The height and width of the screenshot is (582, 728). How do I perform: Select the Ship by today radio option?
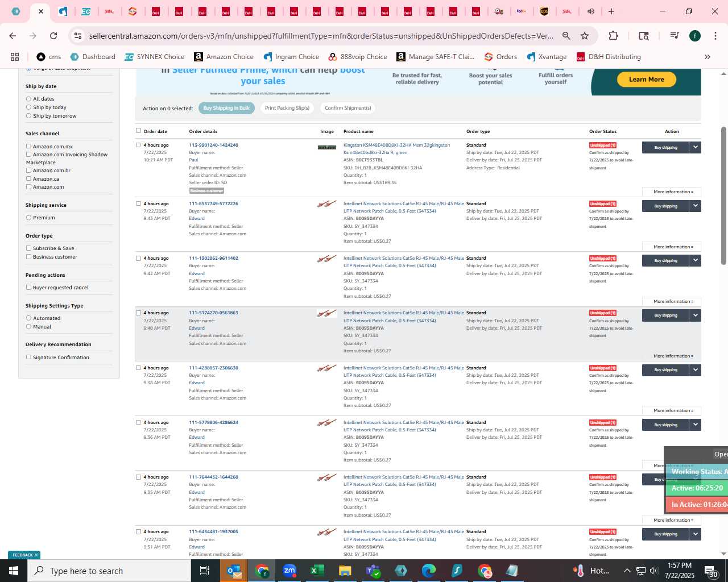(28, 107)
